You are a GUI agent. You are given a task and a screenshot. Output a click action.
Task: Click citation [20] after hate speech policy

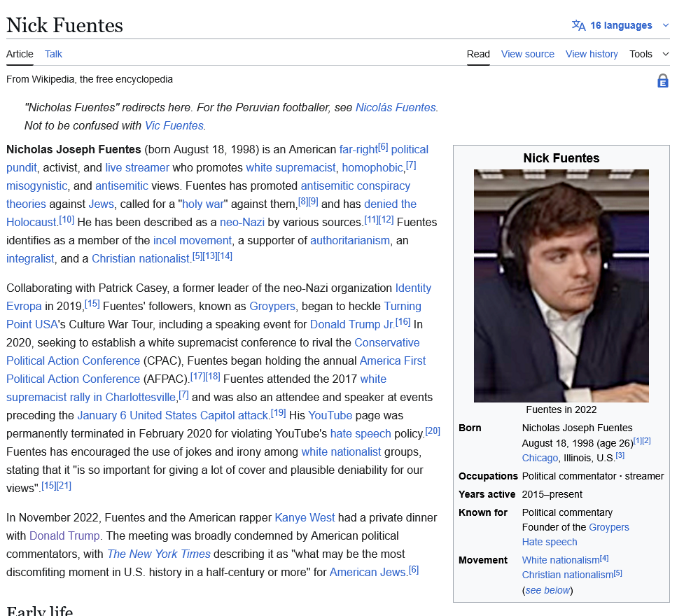(433, 430)
